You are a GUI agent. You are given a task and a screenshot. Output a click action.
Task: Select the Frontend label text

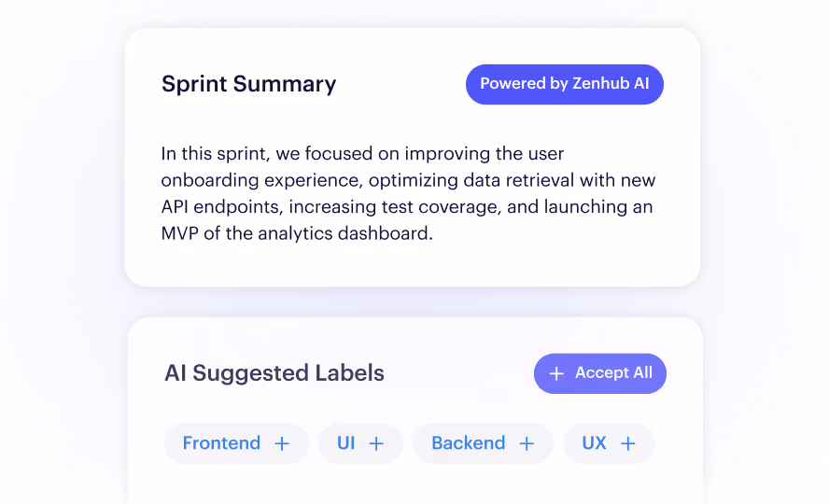pos(221,442)
